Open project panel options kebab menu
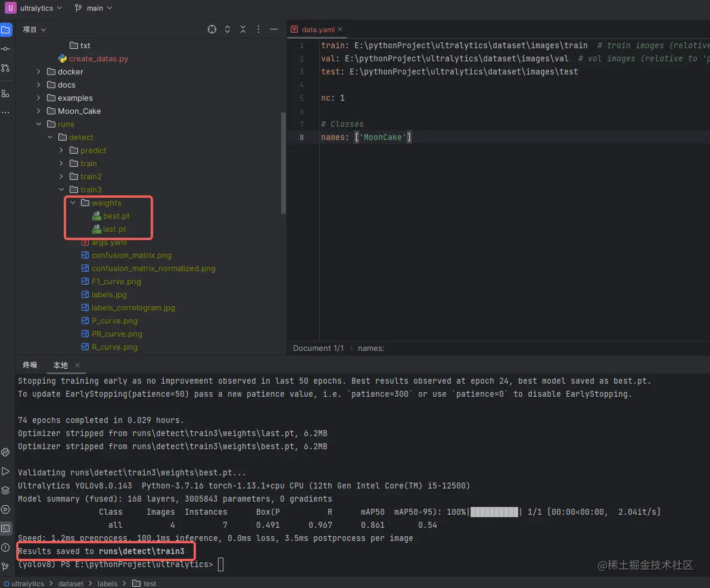 (259, 29)
